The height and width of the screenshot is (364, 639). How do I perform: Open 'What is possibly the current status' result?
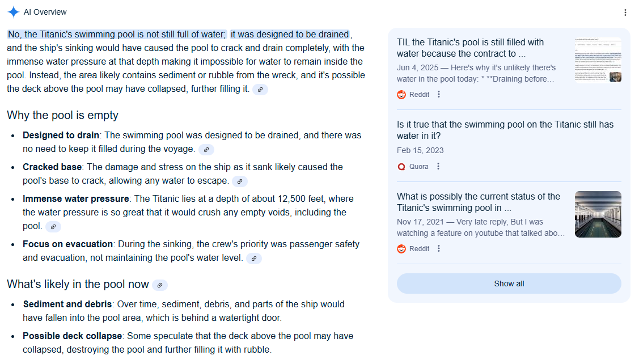coord(478,202)
